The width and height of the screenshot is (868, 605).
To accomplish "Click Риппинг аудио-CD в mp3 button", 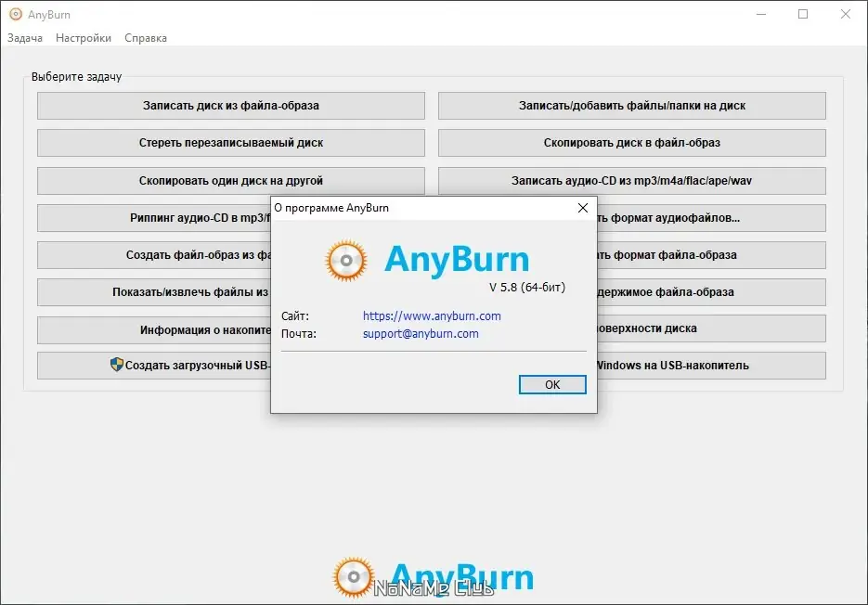I will tap(154, 218).
